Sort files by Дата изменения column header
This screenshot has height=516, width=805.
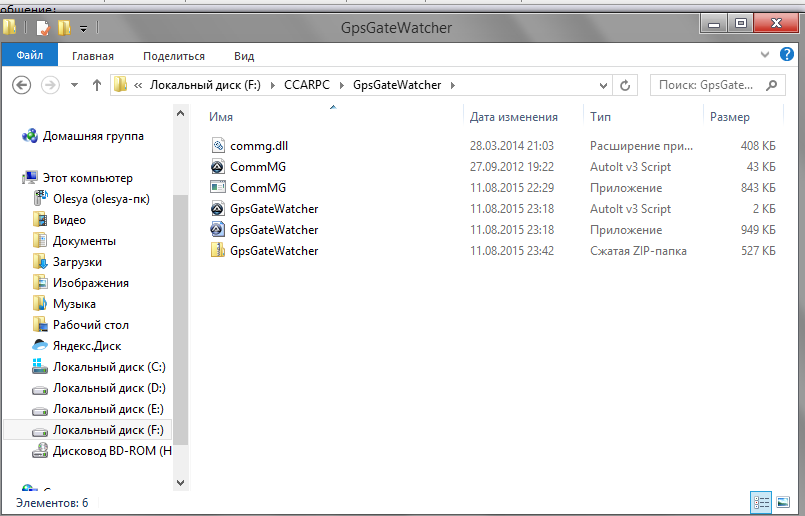coord(513,117)
